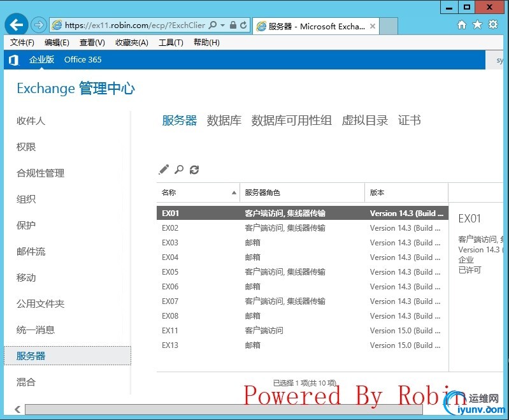Open the 帮助(H) menu

(206, 43)
